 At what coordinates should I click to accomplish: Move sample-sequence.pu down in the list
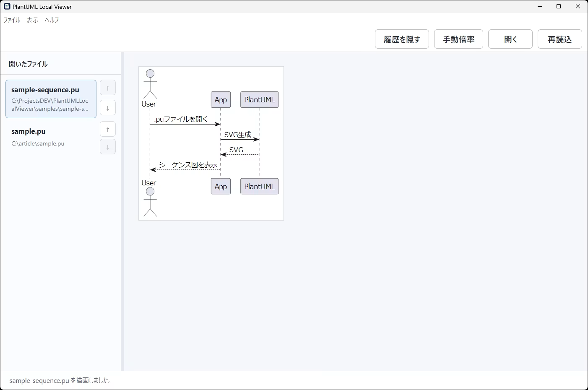pyautogui.click(x=108, y=108)
